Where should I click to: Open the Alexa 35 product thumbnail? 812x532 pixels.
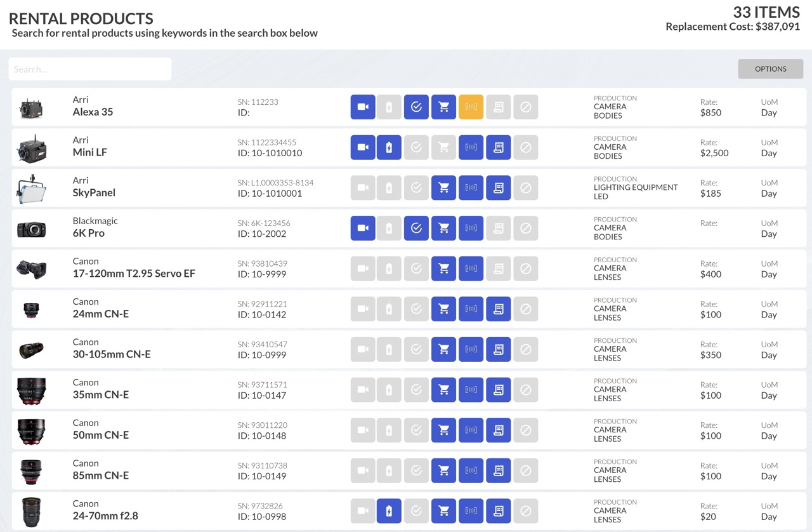(31, 108)
